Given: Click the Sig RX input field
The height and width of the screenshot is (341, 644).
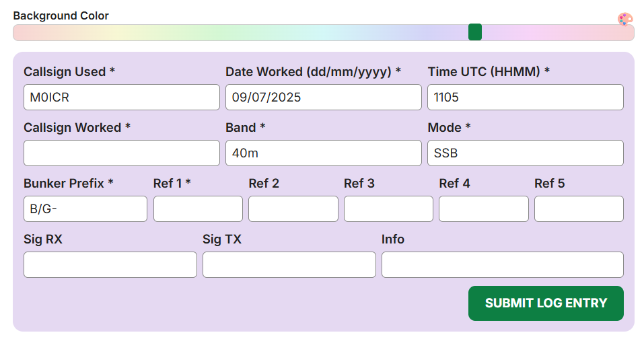Looking at the screenshot, I should pos(110,265).
